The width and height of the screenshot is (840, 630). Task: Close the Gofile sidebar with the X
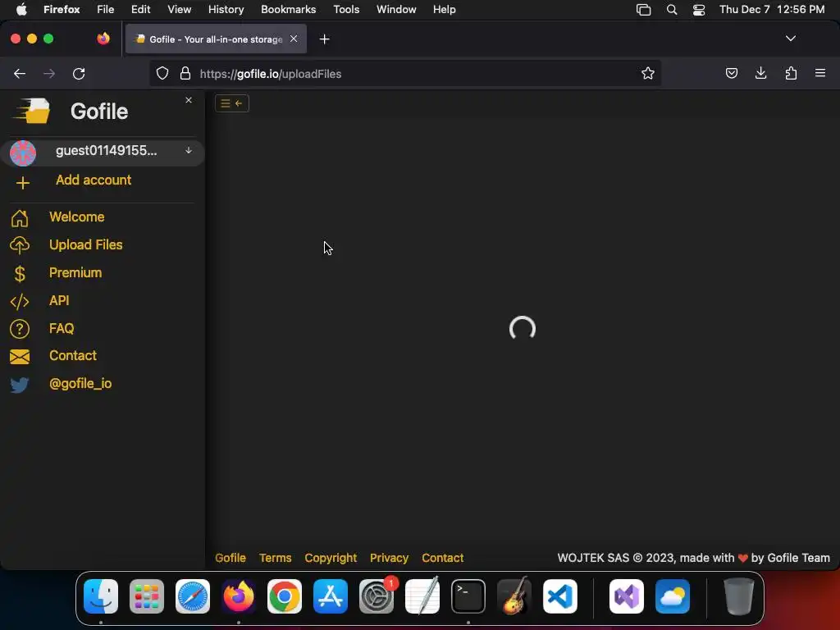click(x=189, y=100)
